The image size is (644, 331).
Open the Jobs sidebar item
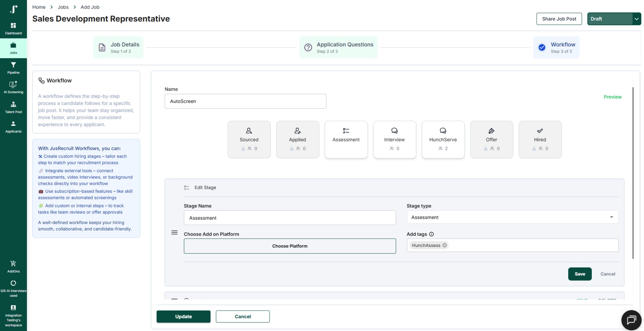(x=13, y=48)
